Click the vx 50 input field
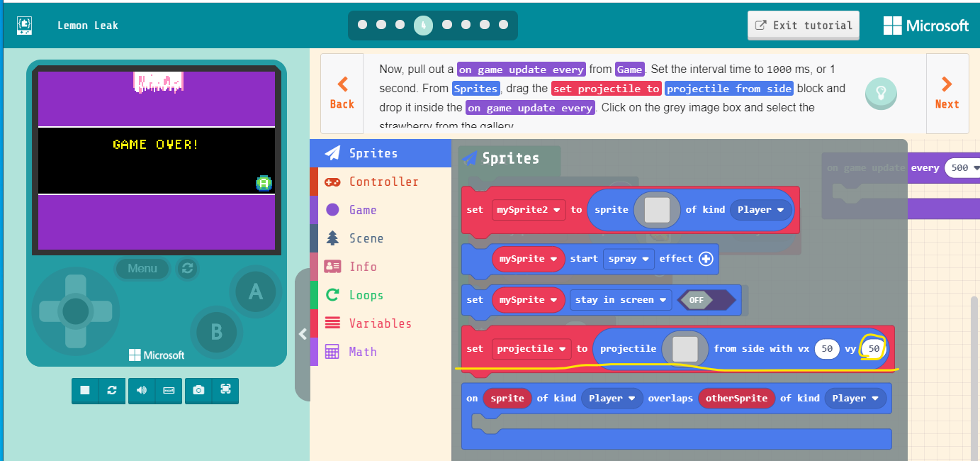980x461 pixels. tap(826, 348)
